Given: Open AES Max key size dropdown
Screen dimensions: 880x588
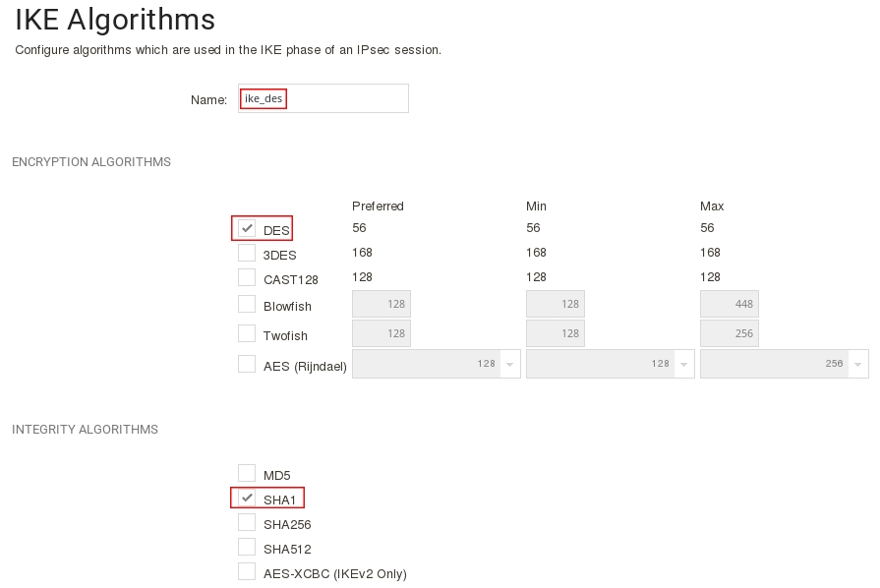Looking at the screenshot, I should (x=784, y=364).
